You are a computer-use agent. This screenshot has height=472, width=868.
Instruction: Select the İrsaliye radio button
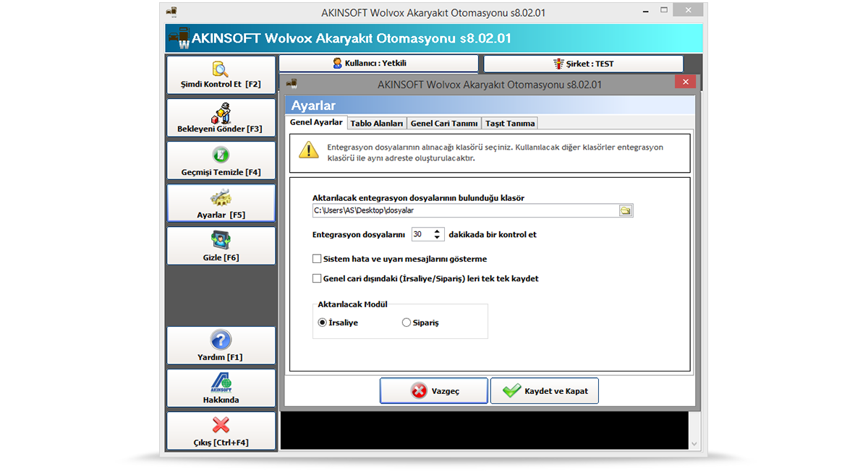(322, 322)
